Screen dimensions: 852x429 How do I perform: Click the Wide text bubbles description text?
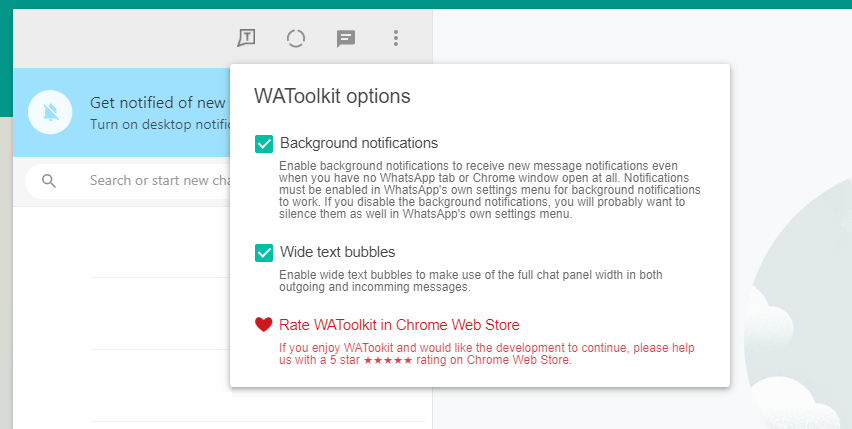point(470,280)
